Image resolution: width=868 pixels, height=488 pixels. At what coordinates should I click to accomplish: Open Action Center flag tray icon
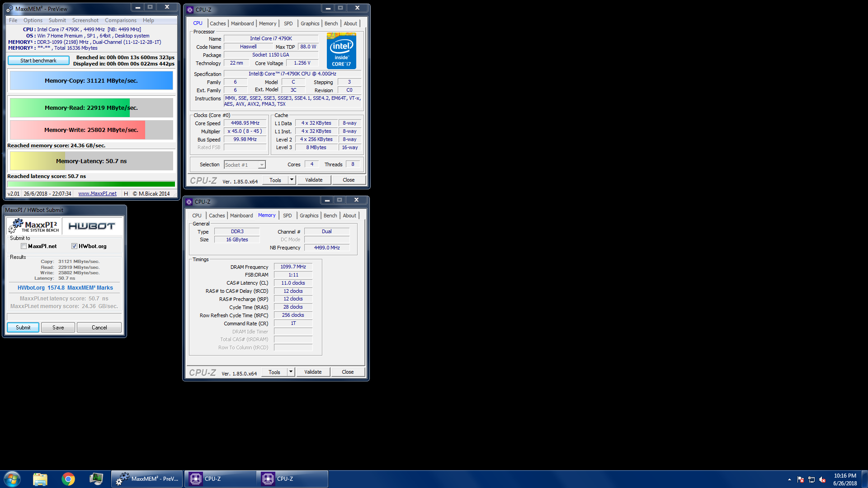click(x=801, y=479)
